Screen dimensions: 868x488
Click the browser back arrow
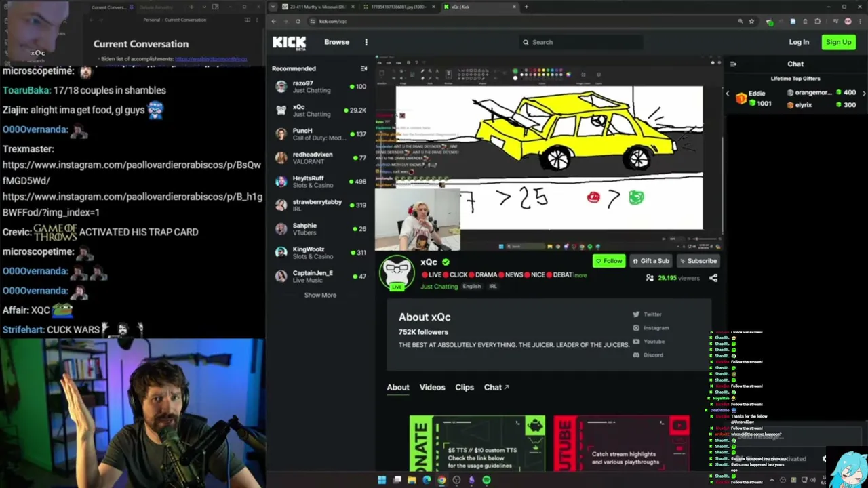click(274, 21)
